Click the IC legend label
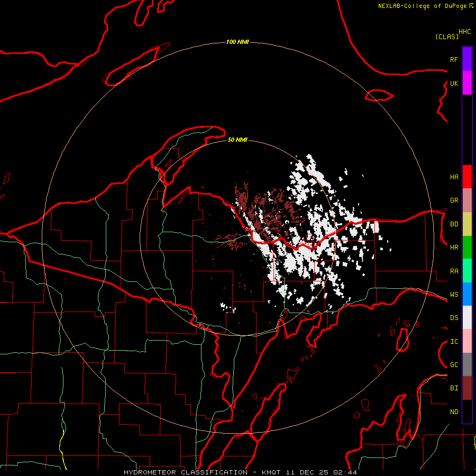 (x=454, y=342)
